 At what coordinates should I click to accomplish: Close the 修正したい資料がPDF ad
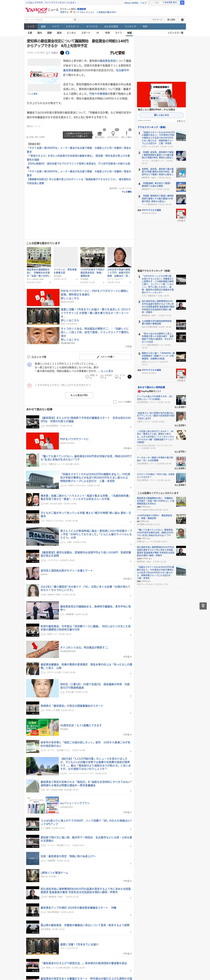[184, 121]
